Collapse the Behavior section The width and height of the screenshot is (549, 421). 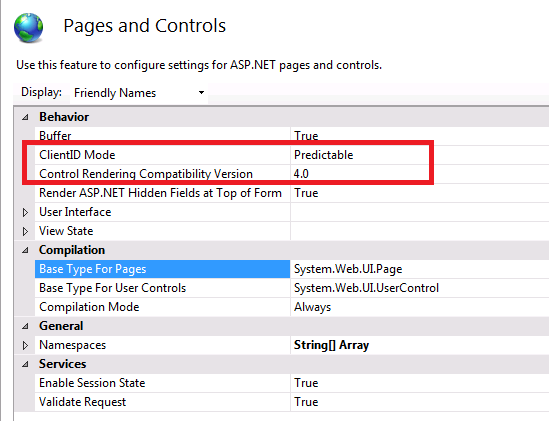coord(25,117)
